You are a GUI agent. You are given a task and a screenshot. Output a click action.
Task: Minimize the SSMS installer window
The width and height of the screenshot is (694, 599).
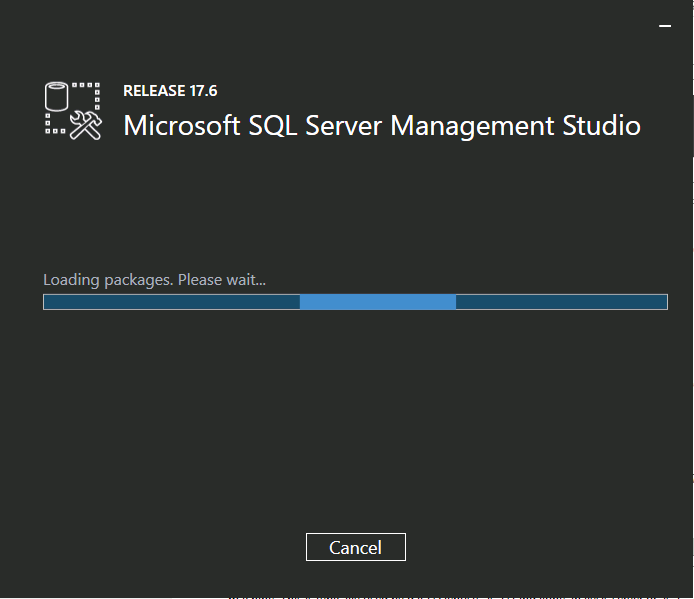[665, 26]
